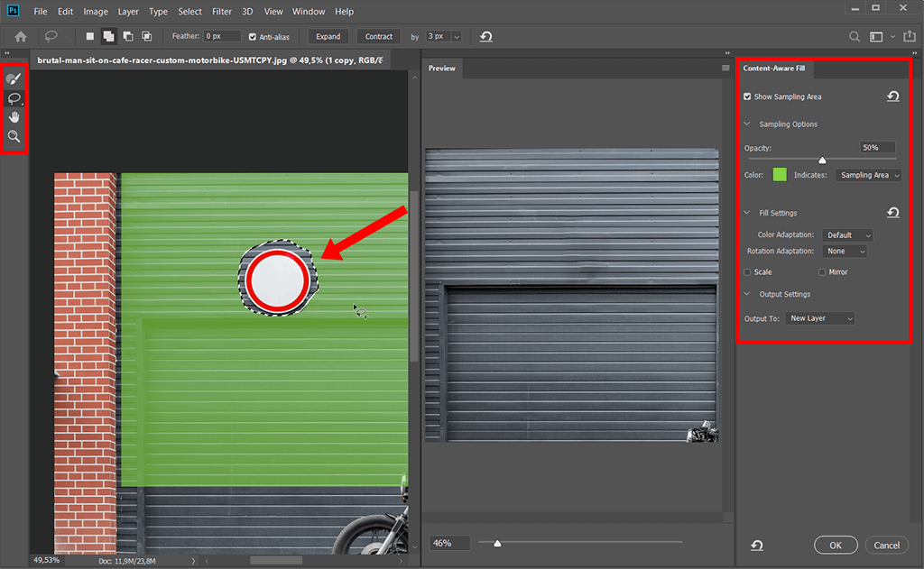Click the Home icon in options bar

(20, 37)
